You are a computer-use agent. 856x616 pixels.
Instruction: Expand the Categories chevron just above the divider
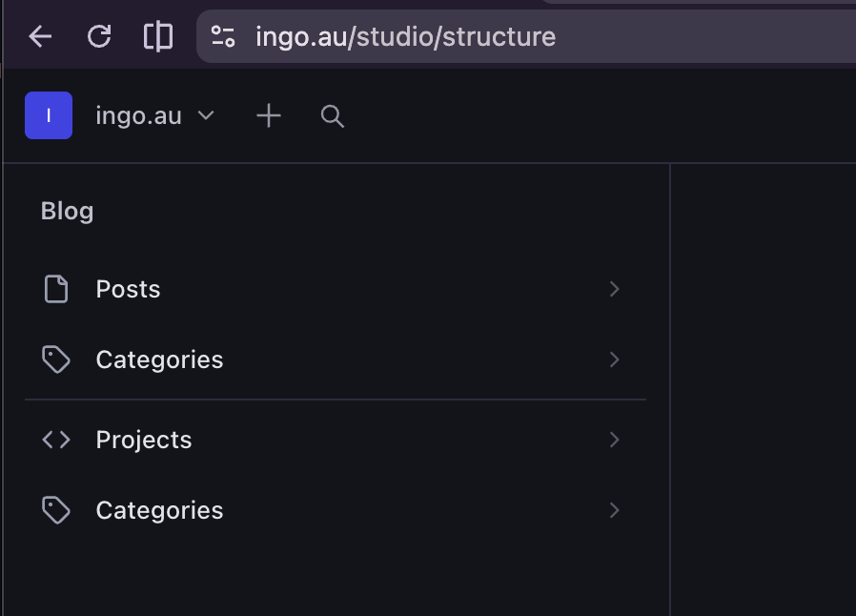[615, 359]
